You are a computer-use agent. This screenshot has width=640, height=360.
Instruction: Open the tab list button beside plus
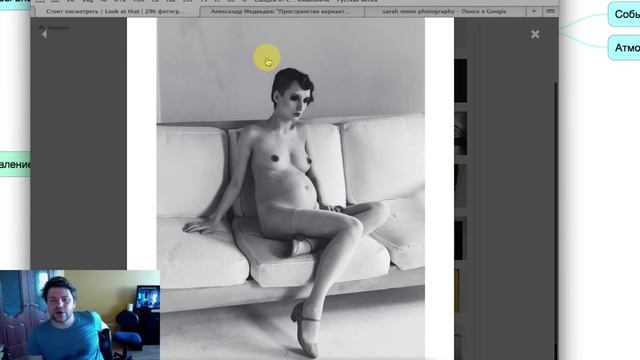[550, 11]
